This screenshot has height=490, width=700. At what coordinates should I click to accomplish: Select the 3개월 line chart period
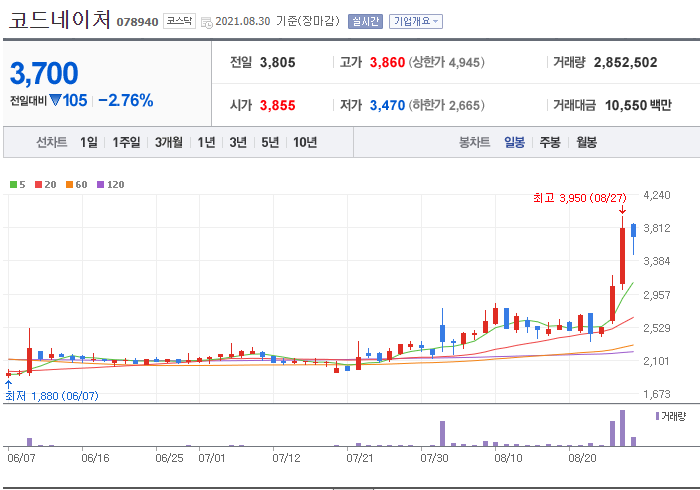pos(168,142)
